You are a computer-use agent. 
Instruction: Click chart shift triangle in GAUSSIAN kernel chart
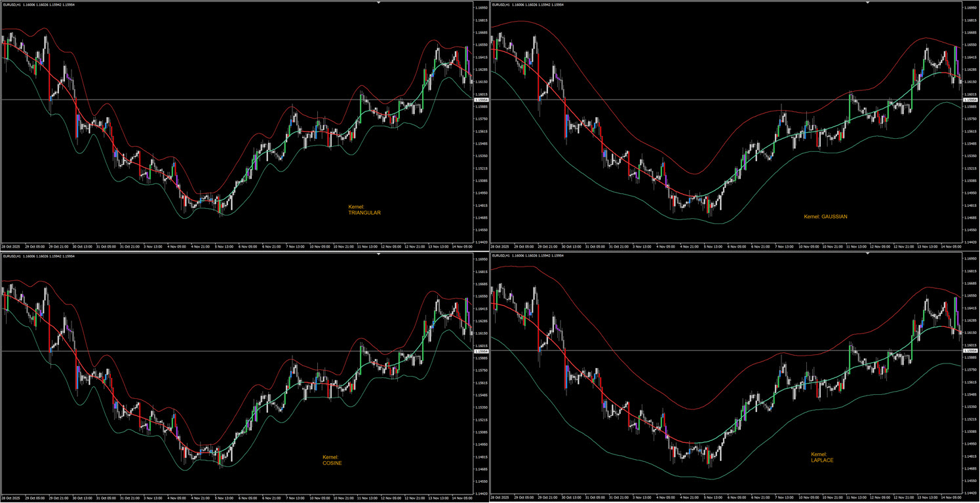tap(868, 3)
